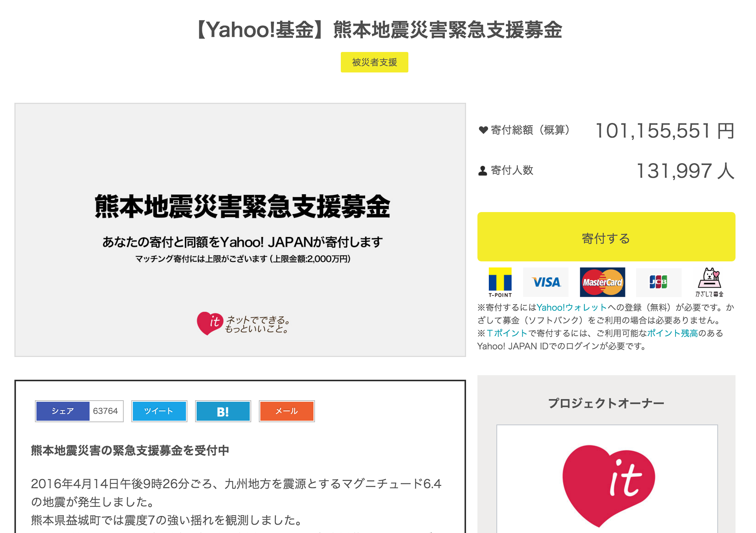Click the かざして募金 dog icon
The height and width of the screenshot is (533, 756).
[709, 282]
